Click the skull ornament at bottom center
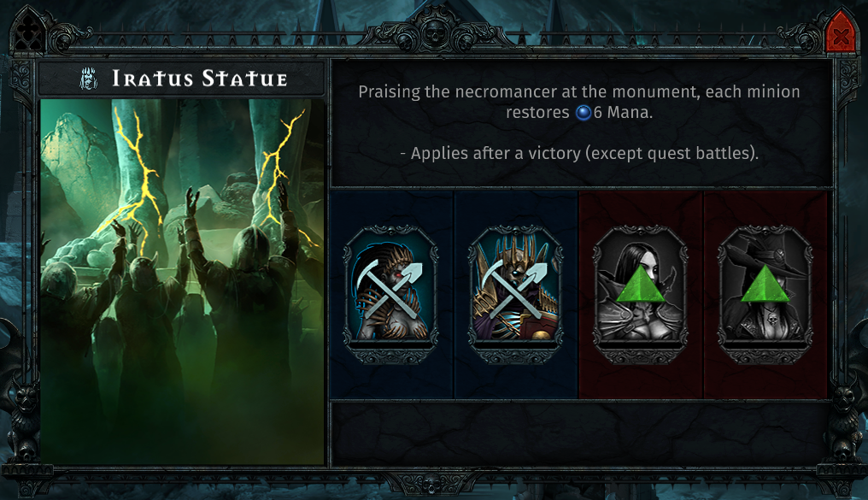The width and height of the screenshot is (868, 500). pos(434,485)
